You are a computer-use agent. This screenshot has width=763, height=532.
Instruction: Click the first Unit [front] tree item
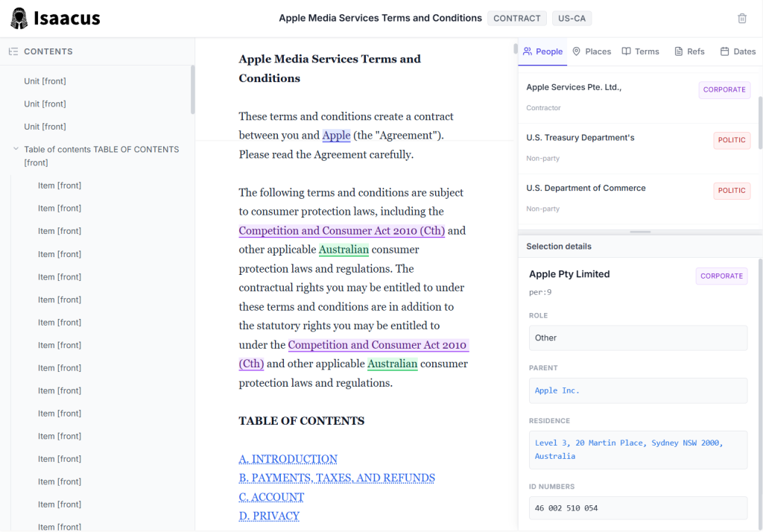45,80
